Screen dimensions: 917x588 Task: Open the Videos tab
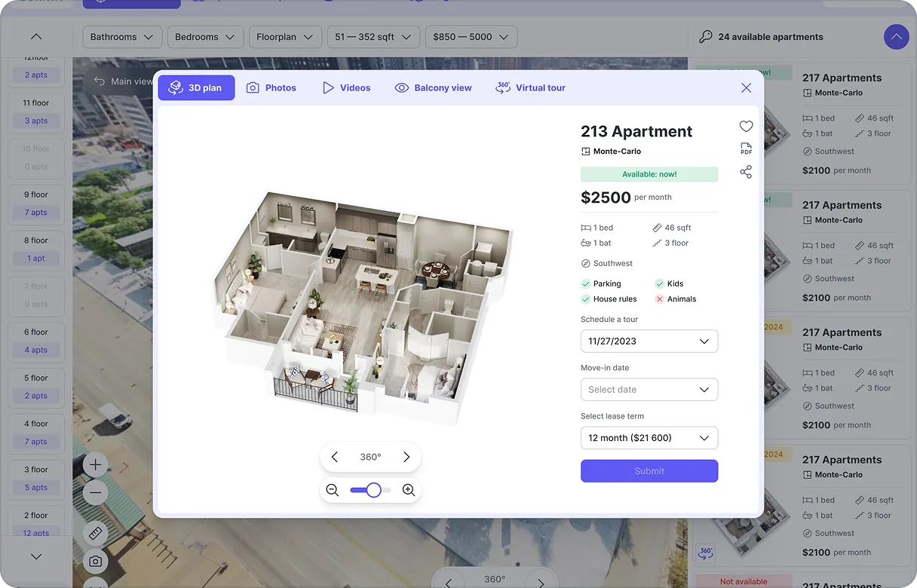(x=347, y=87)
